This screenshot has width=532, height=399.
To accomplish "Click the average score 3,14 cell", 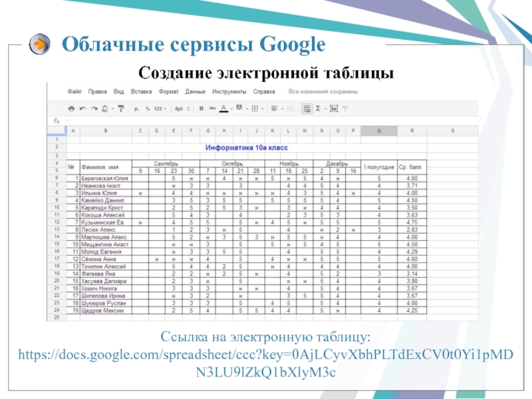I will coord(412,274).
